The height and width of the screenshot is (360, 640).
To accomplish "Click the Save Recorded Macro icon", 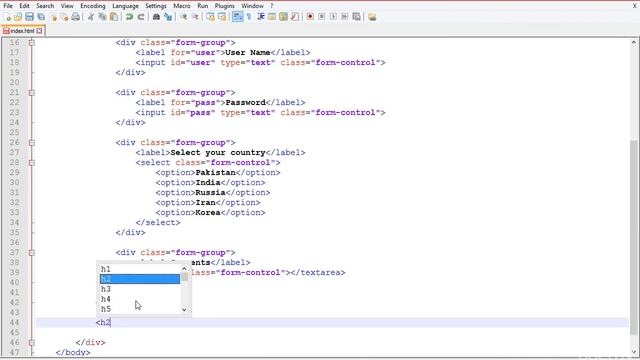I will [x=356, y=17].
